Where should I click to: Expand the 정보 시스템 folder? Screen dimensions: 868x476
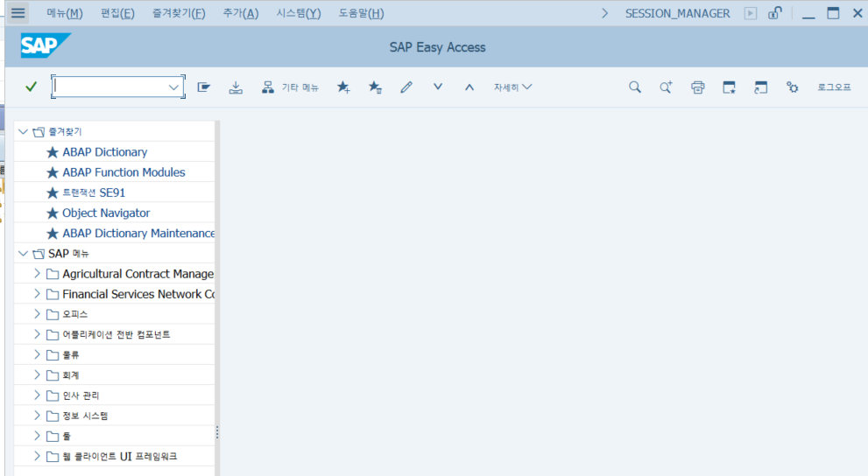pyautogui.click(x=37, y=415)
